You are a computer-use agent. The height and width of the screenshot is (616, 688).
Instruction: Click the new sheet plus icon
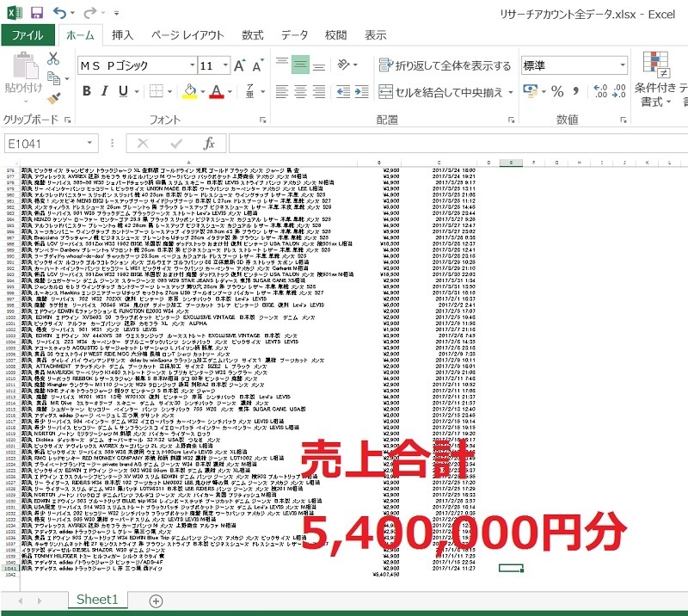[156, 601]
